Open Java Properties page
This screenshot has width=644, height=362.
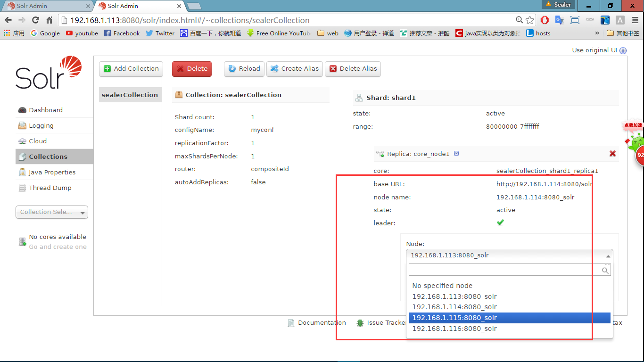coord(52,172)
